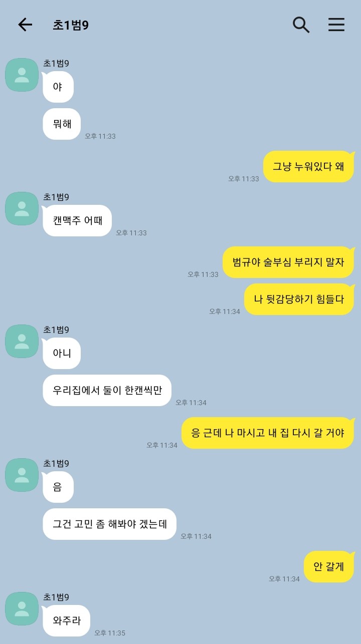Screen dimensions: 361x644
Task: Select the 그건 고민 좀 해봐야 겠는데 bubble
Action: [109, 524]
